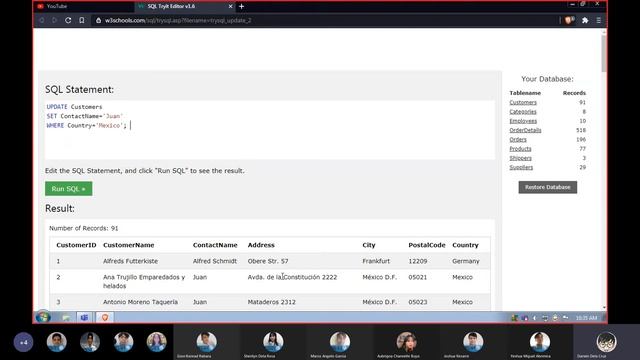The image size is (640, 360).
Task: Click the PostalCode column header
Action: (x=427, y=245)
